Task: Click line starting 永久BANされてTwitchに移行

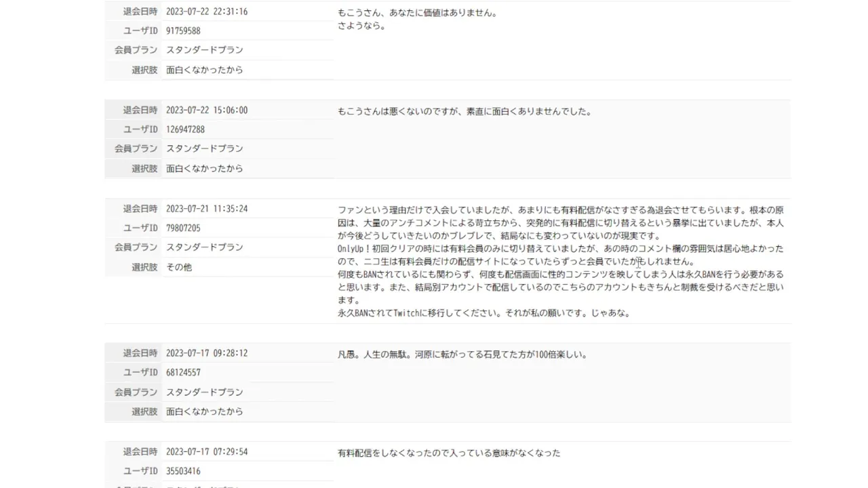Action: coord(484,313)
